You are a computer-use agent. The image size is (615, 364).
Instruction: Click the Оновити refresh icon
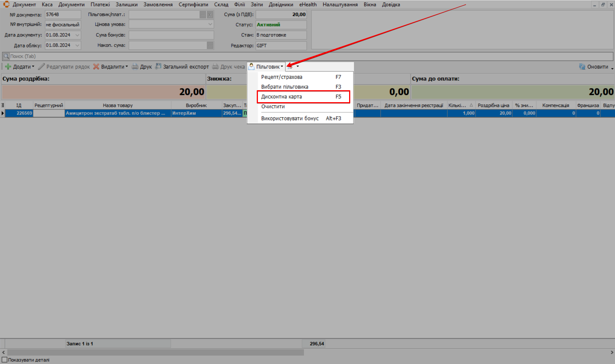pos(582,67)
